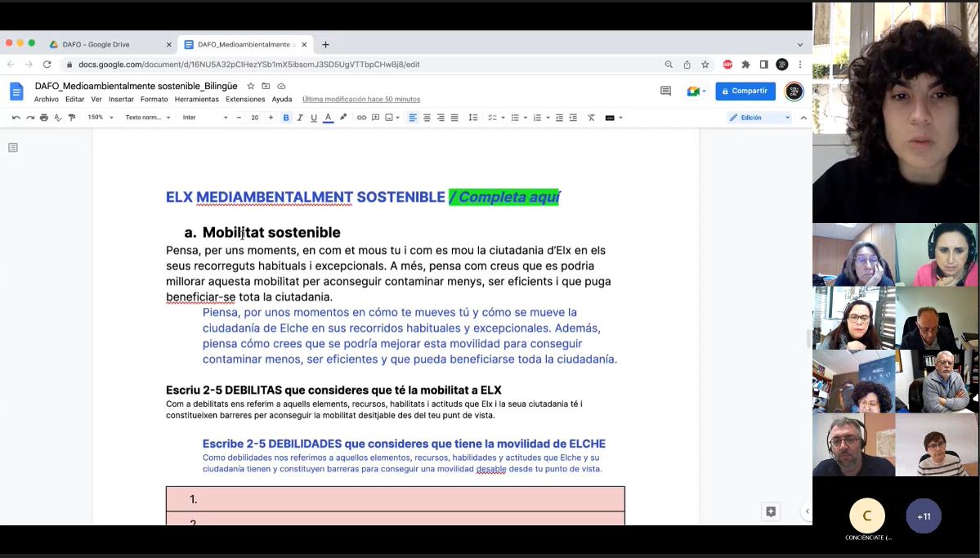The width and height of the screenshot is (980, 558).
Task: Expand the Inter font dropdown
Action: point(204,118)
